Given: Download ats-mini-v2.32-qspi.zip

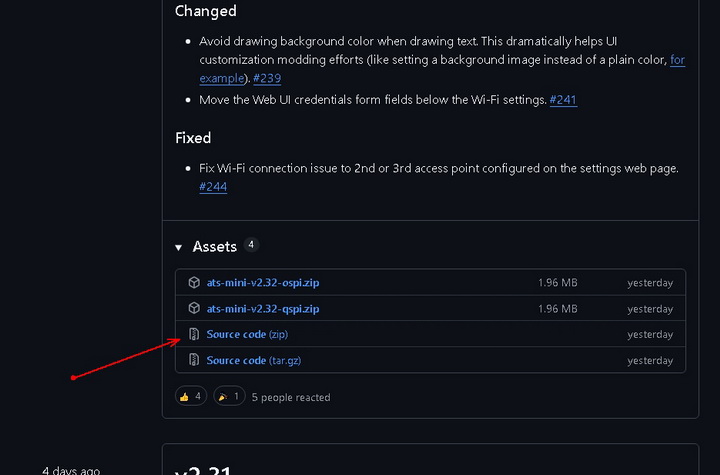Looking at the screenshot, I should [x=263, y=309].
